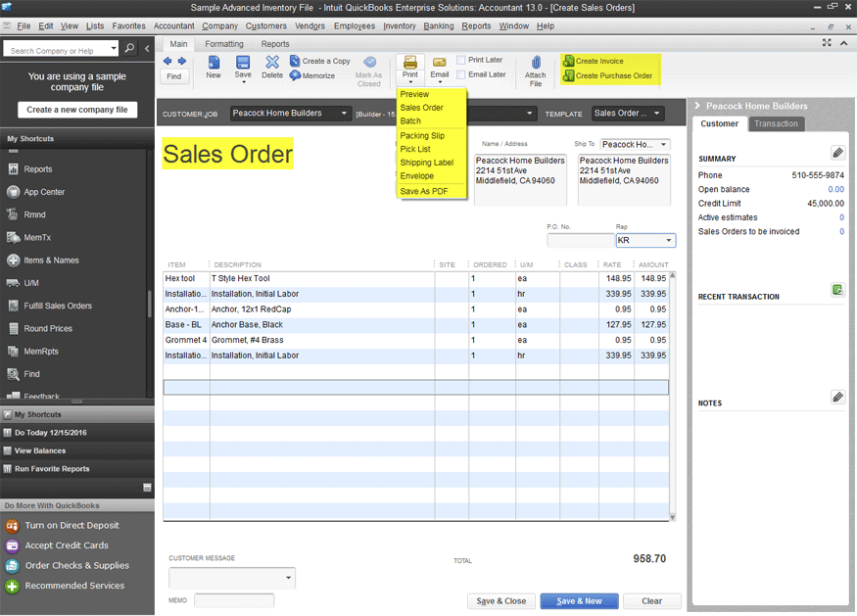
Task: Open Turn on Direct Deposit link
Action: tap(71, 525)
